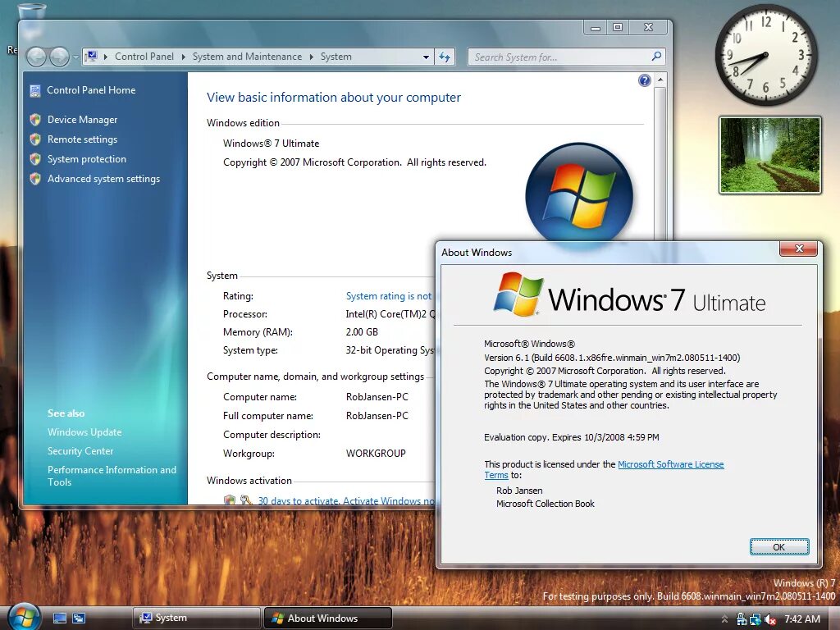Switch to About Windows taskbar button
The height and width of the screenshot is (630, 840).
(x=328, y=618)
